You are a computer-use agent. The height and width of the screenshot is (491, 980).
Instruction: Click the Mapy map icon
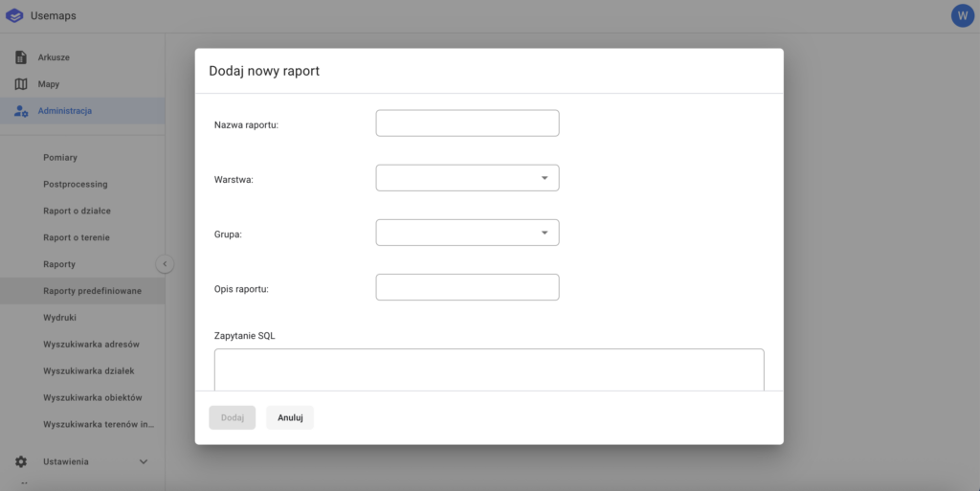click(x=21, y=84)
